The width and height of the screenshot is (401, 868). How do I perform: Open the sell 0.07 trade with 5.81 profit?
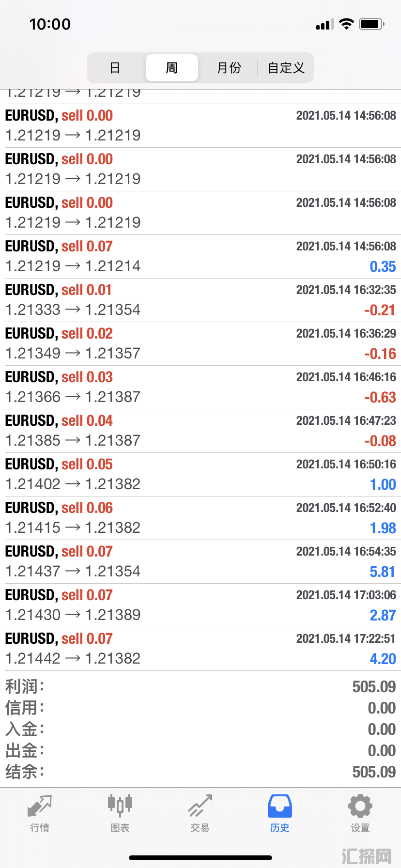click(200, 562)
